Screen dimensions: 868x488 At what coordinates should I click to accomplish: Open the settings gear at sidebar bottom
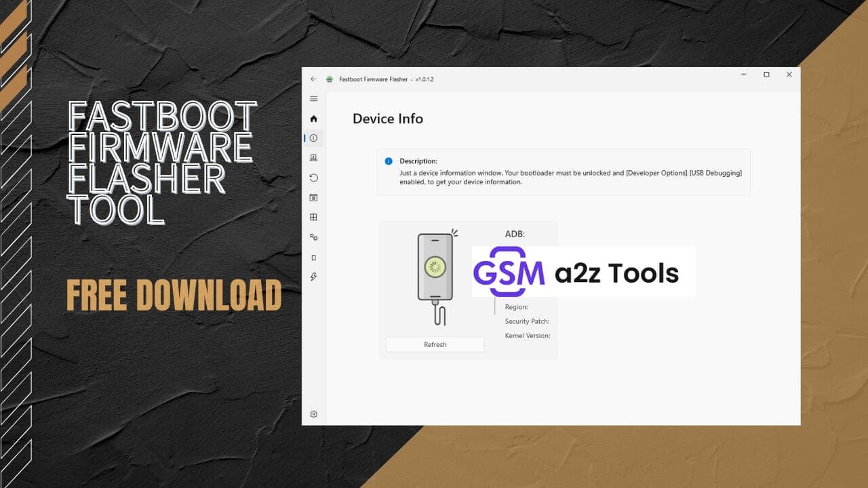(x=313, y=413)
